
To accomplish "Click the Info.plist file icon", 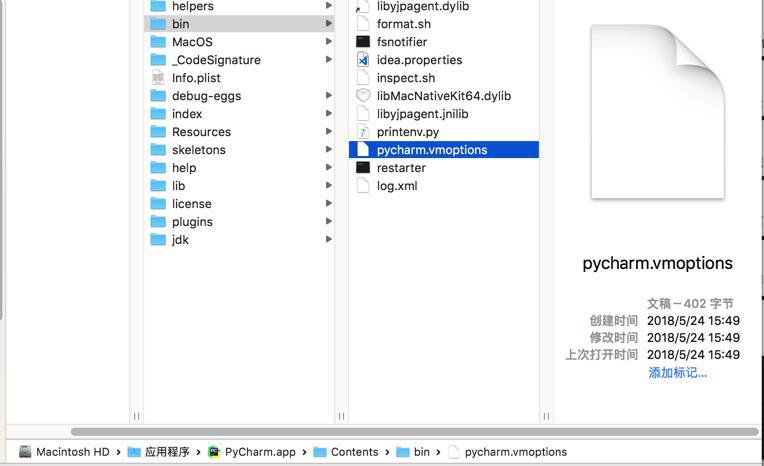I will (158, 78).
